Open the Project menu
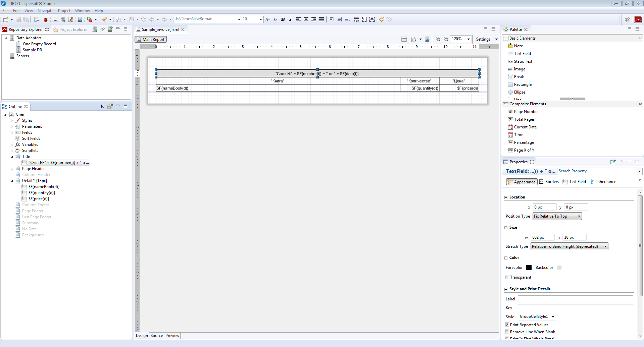Viewport: 644px width, 347px height. click(x=64, y=11)
